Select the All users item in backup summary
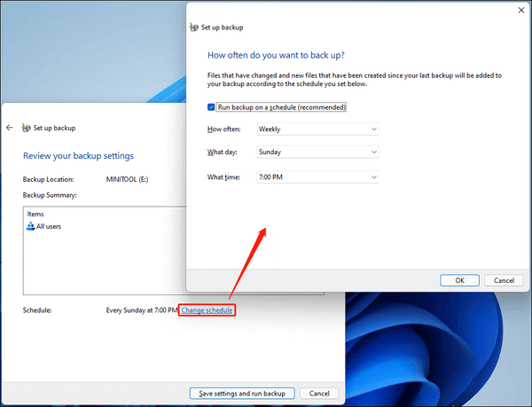This screenshot has width=532, height=407. click(43, 226)
